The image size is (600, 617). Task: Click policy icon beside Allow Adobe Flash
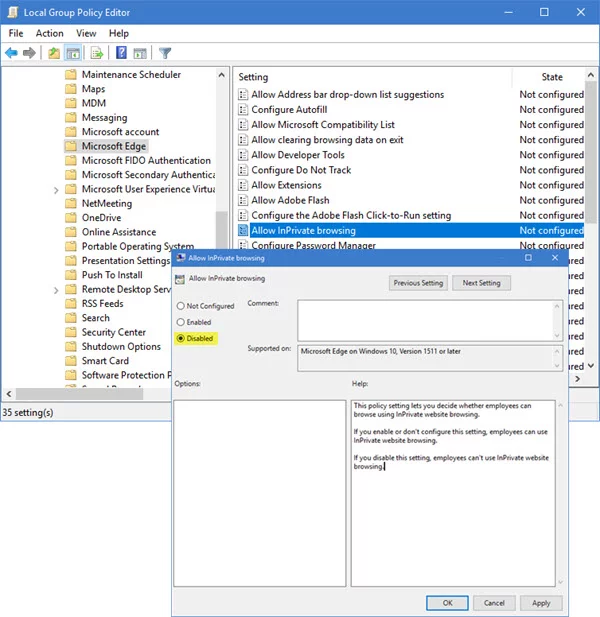point(243,200)
